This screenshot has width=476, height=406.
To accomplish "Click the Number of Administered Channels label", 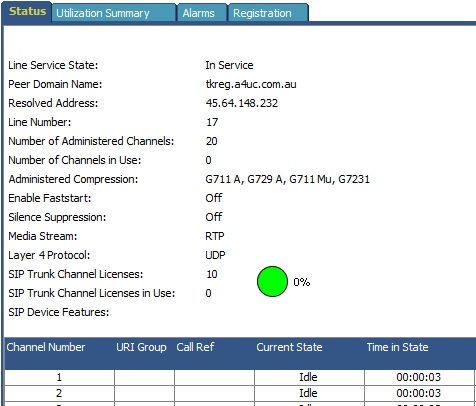I will tap(91, 141).
